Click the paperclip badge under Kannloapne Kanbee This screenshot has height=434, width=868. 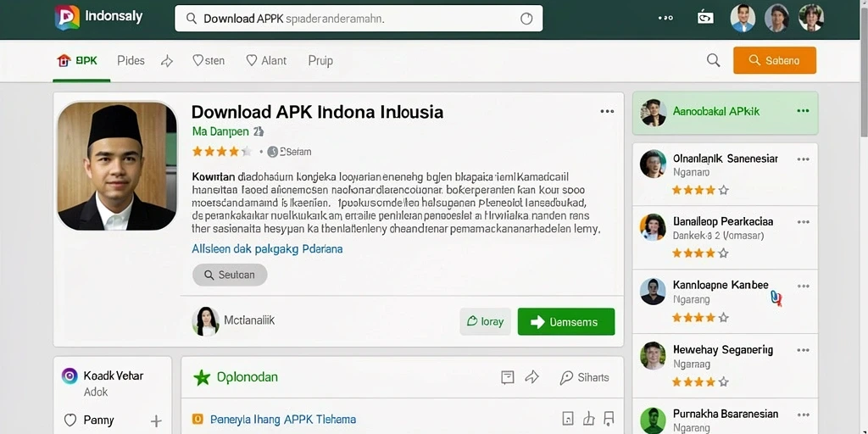(x=776, y=299)
